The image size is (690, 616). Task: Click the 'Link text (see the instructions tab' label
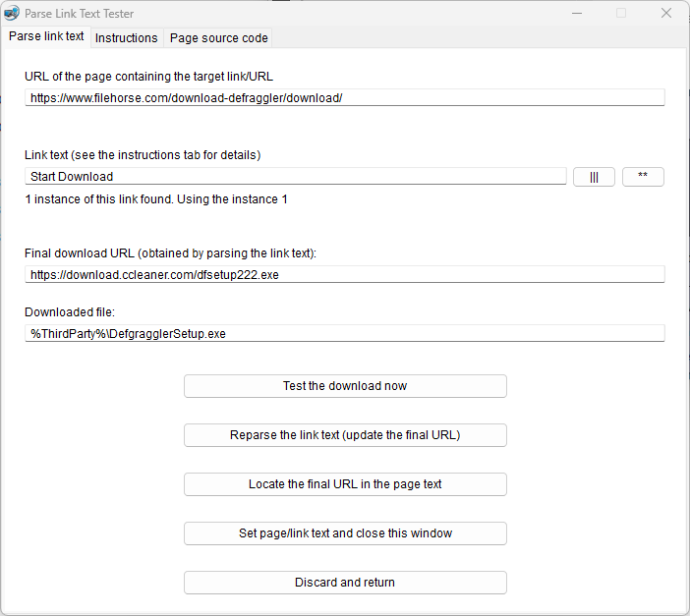(x=143, y=155)
